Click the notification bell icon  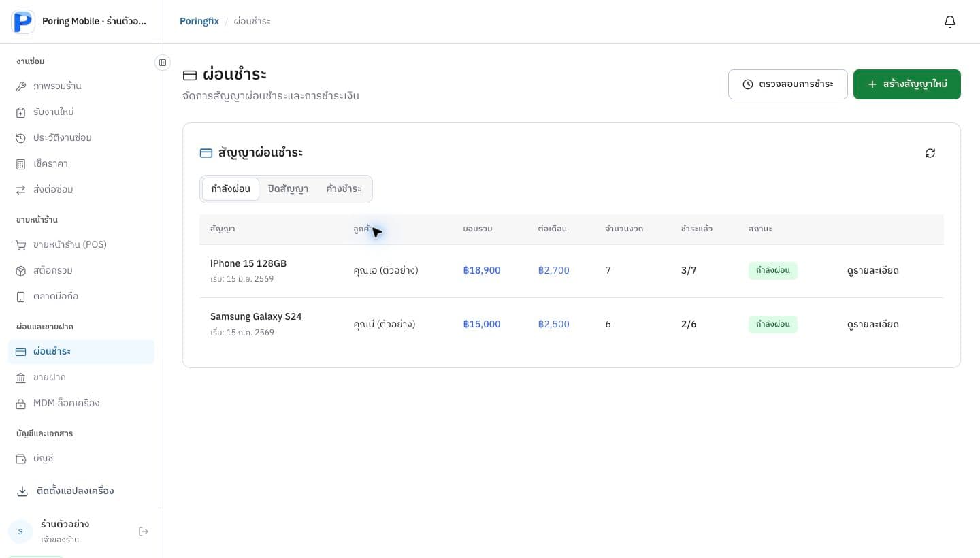[950, 22]
